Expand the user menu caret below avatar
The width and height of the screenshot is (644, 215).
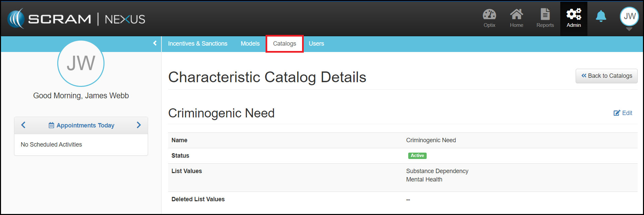629,30
